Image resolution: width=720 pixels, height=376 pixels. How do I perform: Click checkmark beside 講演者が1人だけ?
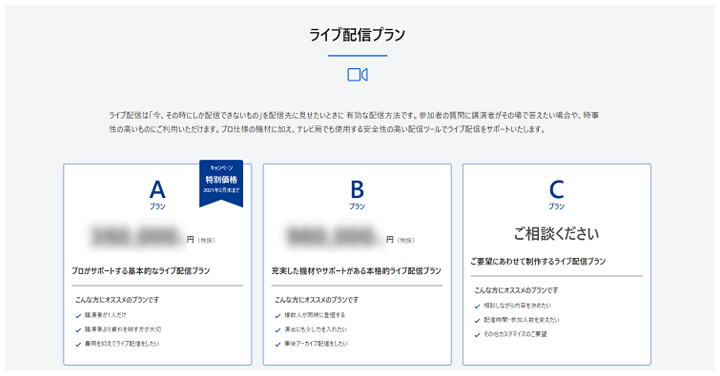click(78, 316)
